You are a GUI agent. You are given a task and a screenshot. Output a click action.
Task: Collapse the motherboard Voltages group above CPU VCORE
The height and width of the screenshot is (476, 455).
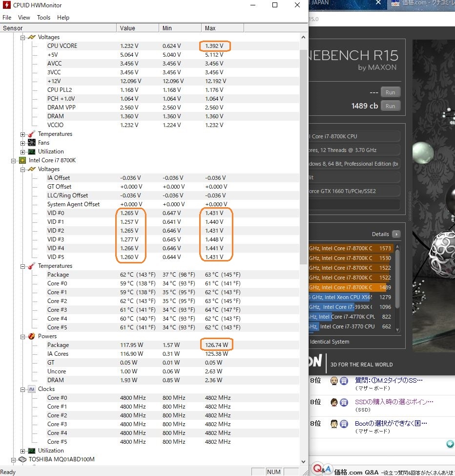pyautogui.click(x=23, y=38)
